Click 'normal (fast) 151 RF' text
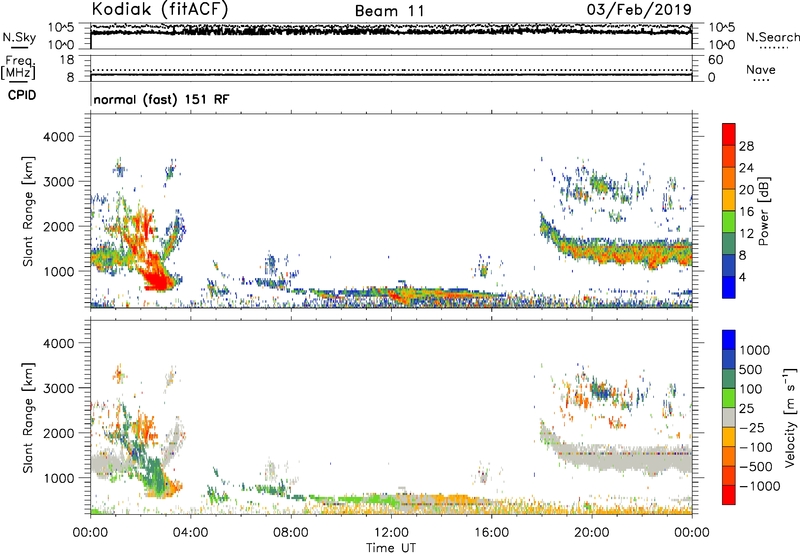 pyautogui.click(x=161, y=99)
